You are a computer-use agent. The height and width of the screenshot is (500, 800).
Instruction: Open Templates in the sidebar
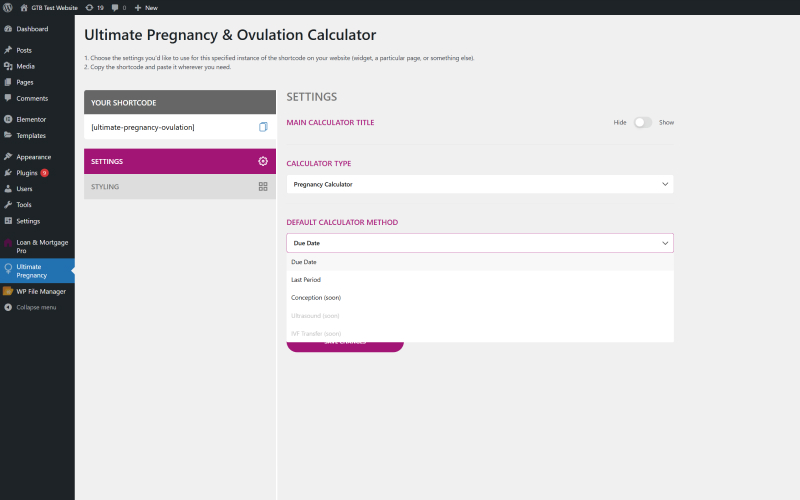pos(37,135)
